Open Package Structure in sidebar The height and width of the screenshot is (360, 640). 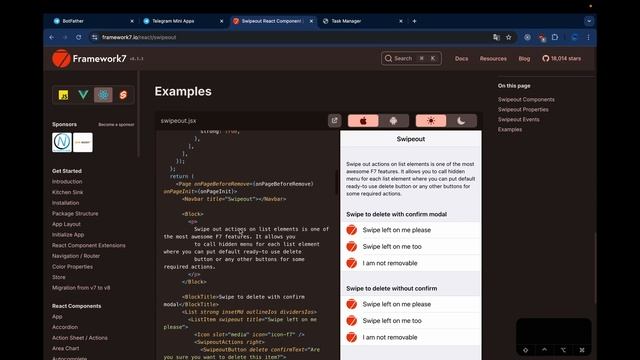click(75, 213)
